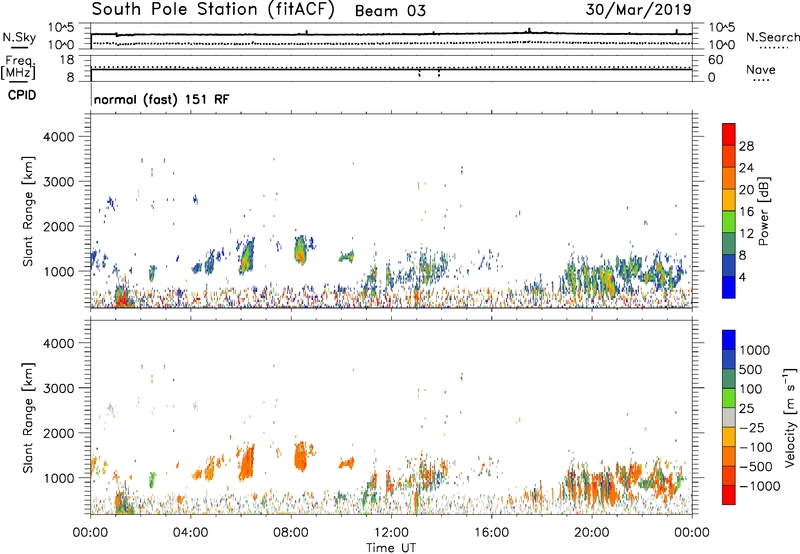Screen dimensions: 800x554
Task: Click the 'N.Search' legend label
Action: tap(773, 37)
